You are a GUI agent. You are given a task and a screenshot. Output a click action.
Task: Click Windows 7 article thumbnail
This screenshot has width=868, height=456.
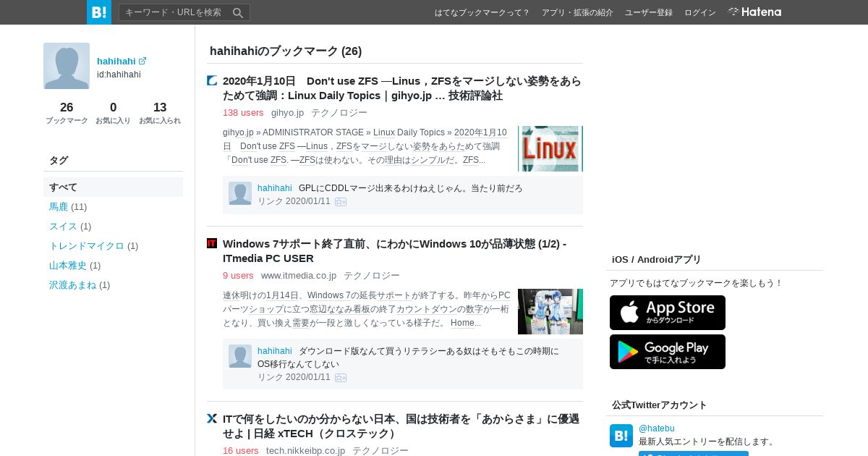(x=550, y=311)
